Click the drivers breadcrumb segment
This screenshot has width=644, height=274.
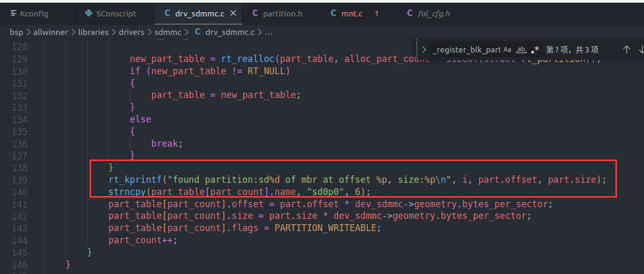[x=131, y=32]
